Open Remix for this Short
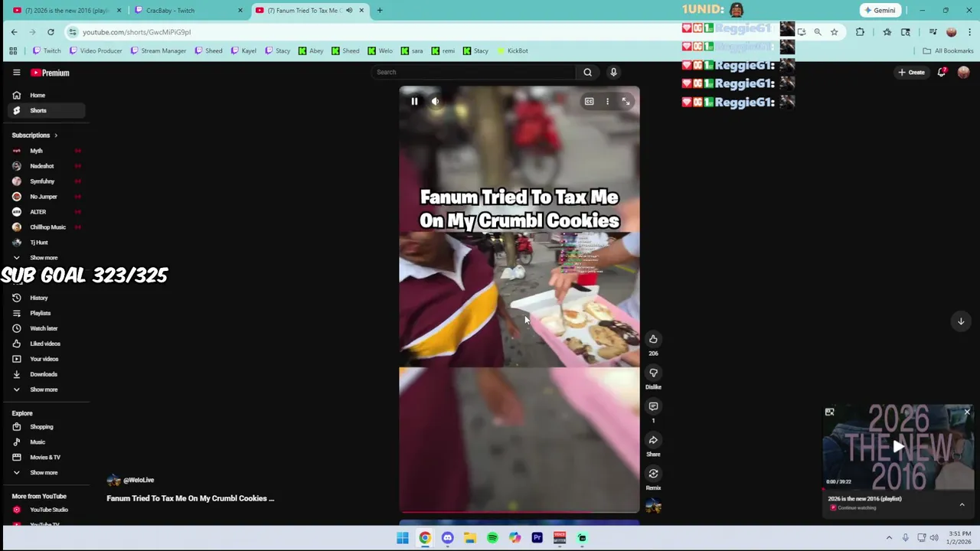This screenshot has height=551, width=980. click(x=653, y=474)
